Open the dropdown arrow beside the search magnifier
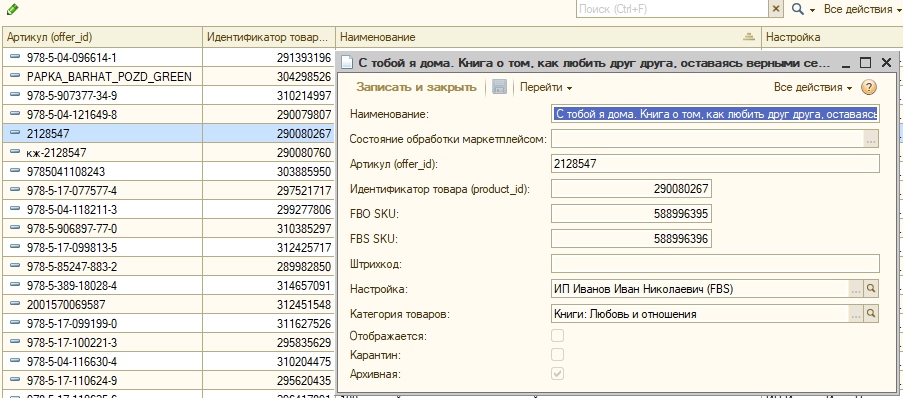This screenshot has width=903, height=398. point(812,10)
